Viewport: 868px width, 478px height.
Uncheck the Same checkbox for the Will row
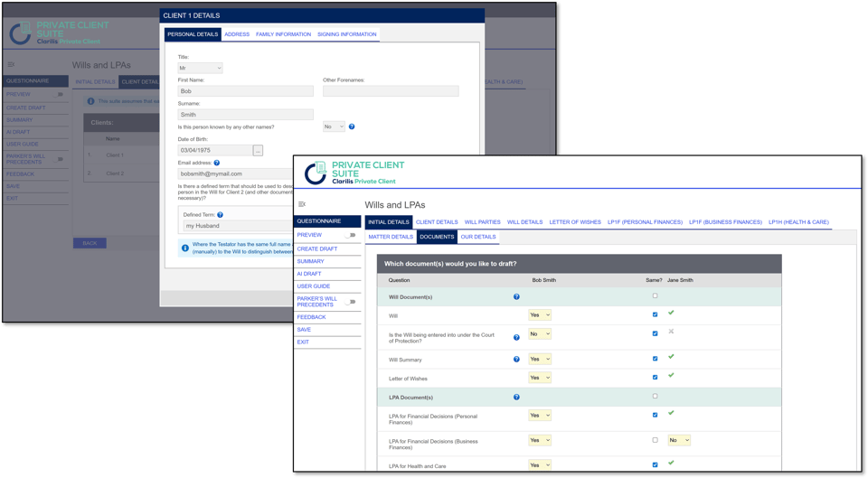[x=655, y=314]
